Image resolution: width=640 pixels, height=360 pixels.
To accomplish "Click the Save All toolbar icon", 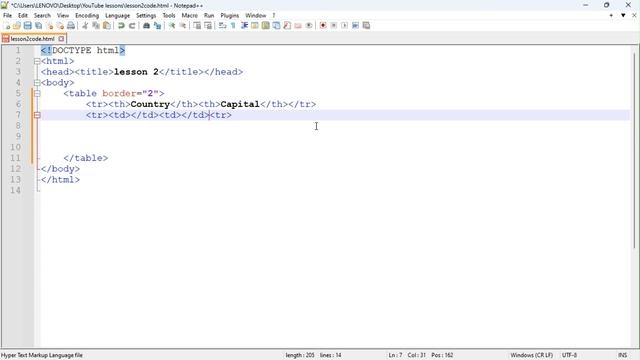I will 38,26.
